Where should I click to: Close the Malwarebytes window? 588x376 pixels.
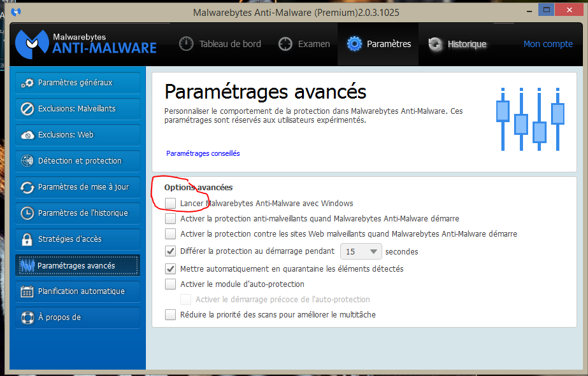[x=570, y=10]
